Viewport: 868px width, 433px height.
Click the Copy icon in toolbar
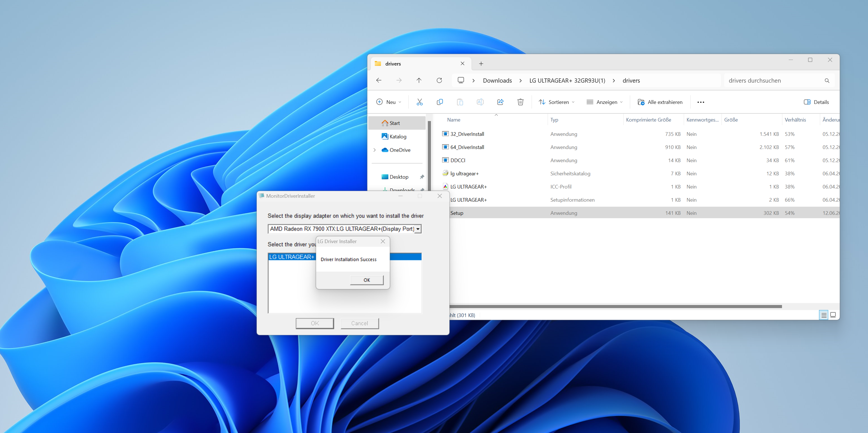point(440,102)
